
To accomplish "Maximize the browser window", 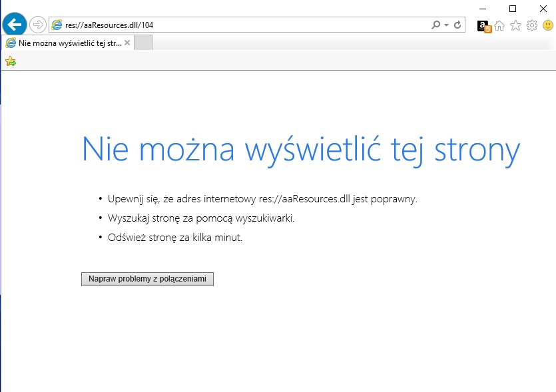I will pyautogui.click(x=513, y=8).
